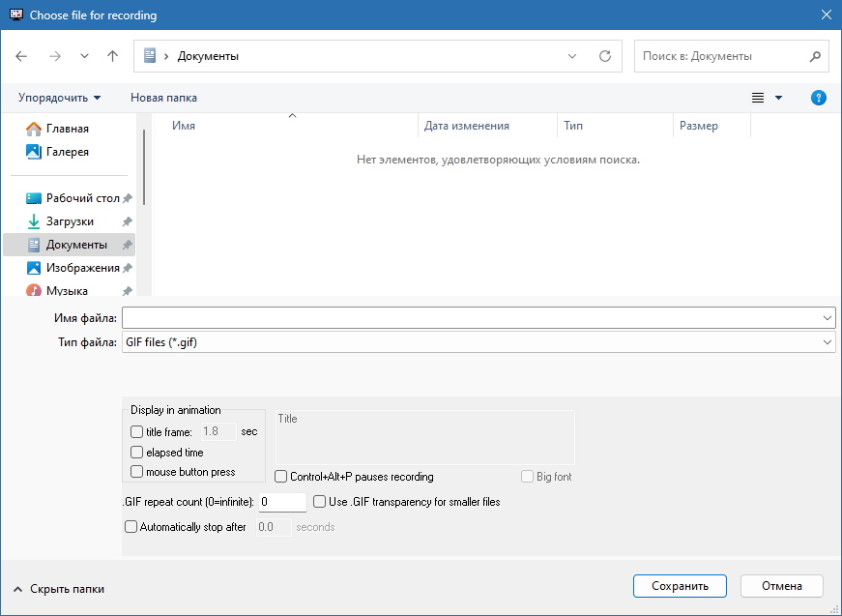Click the Сохранить button
This screenshot has width=842, height=616.
(680, 586)
